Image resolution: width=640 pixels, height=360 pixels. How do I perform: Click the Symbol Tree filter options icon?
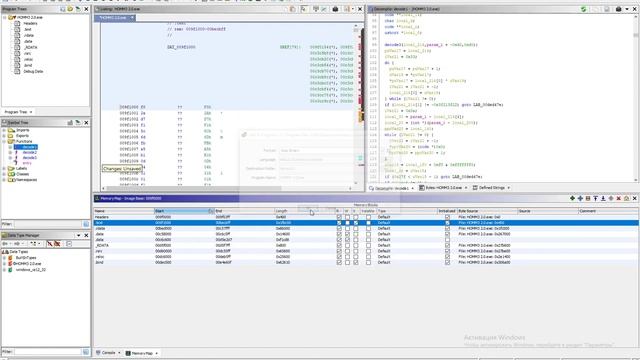click(86, 224)
